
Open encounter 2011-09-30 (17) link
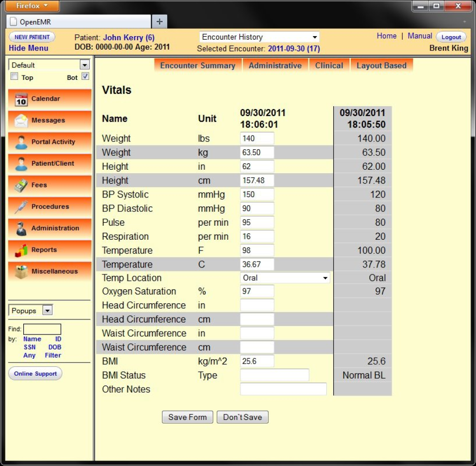click(x=294, y=49)
